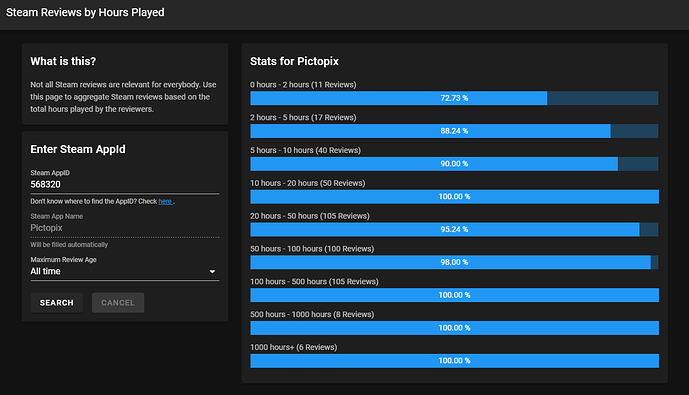
Task: Click the '100 hours - 500 hours (105 Reviews)' label
Action: point(314,281)
